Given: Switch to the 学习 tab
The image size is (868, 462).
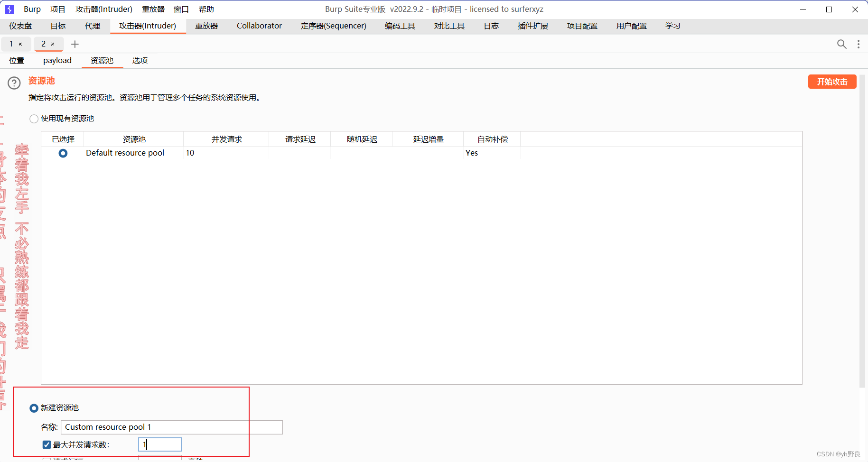Looking at the screenshot, I should click(x=672, y=26).
